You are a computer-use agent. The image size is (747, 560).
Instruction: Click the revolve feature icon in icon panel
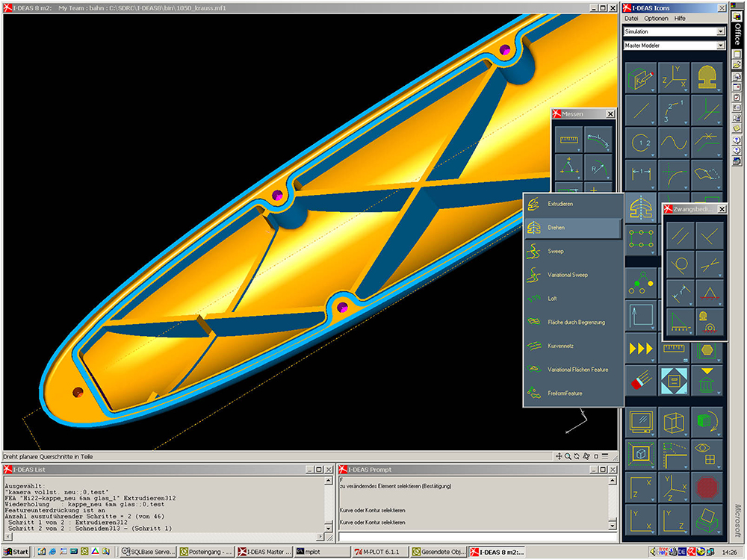(641, 208)
